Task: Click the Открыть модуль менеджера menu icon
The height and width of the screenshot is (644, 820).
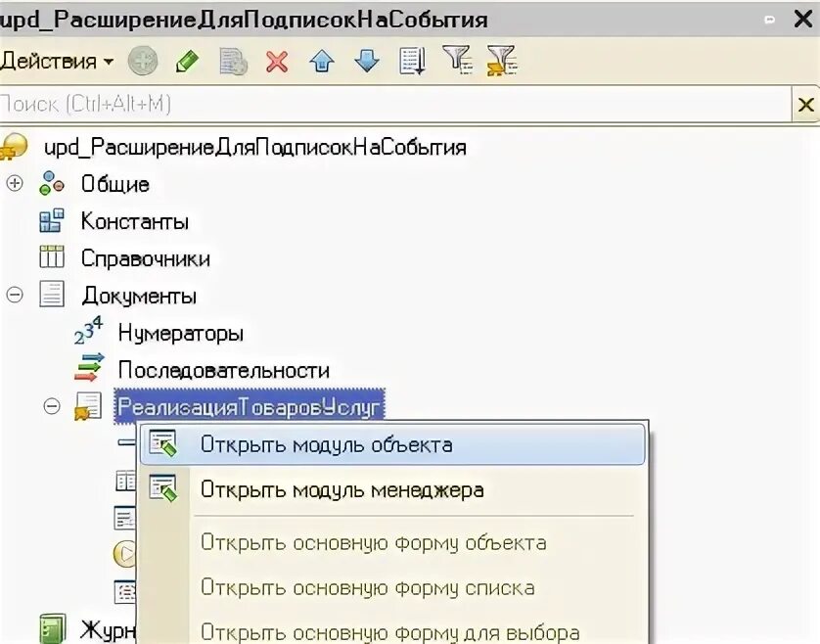Action: 162,488
